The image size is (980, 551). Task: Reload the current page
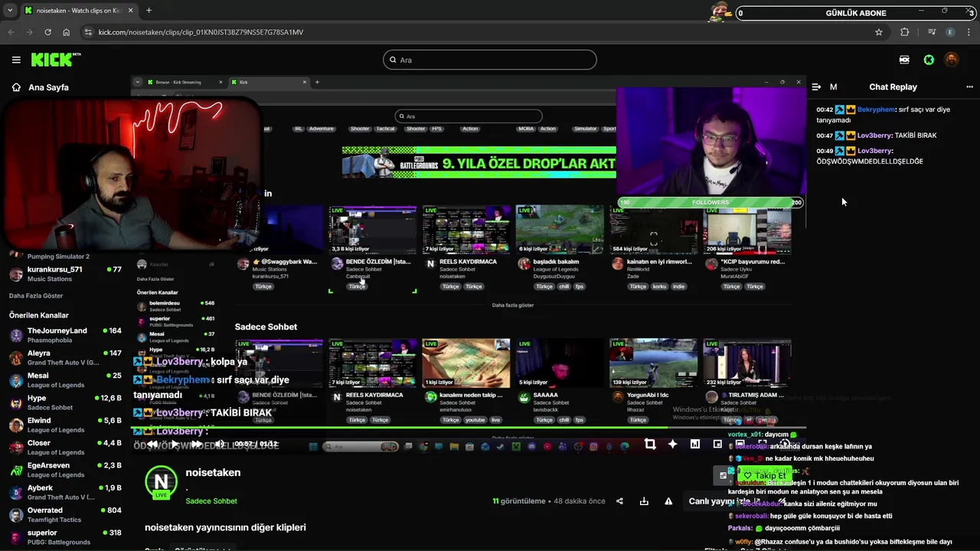point(47,32)
